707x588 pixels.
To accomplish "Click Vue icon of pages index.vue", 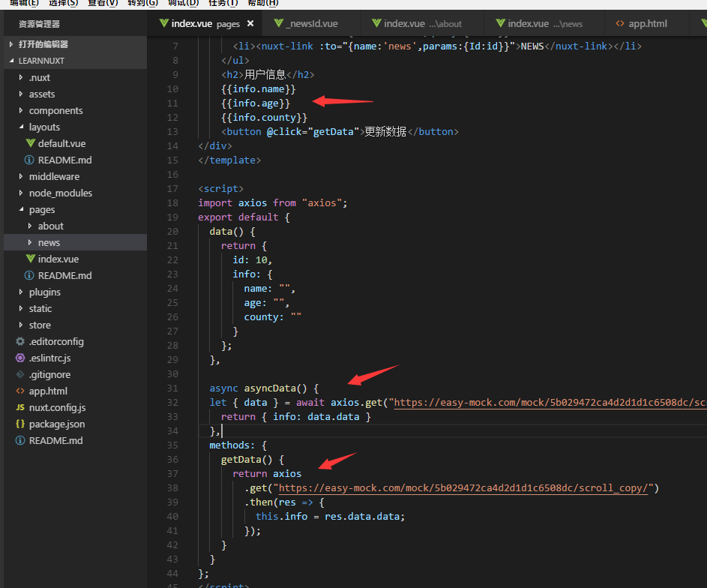I will point(30,259).
